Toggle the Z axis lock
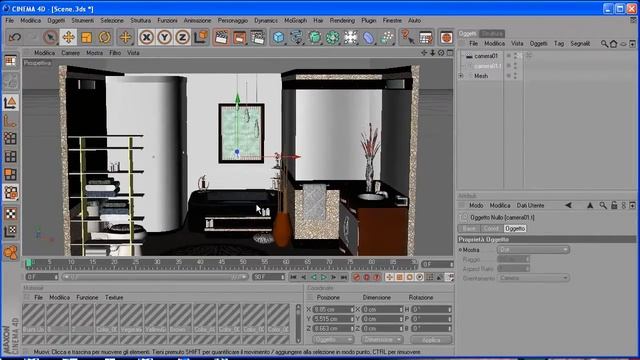 pyautogui.click(x=182, y=37)
